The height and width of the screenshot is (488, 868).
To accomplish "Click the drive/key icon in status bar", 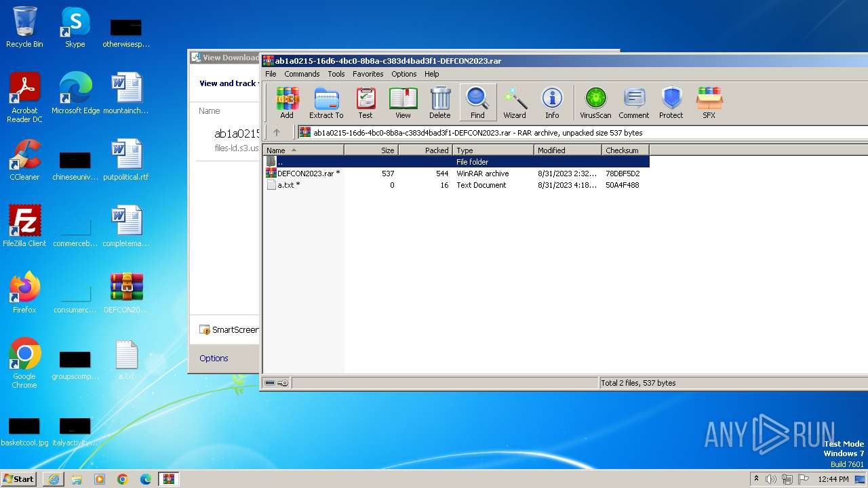I will tap(277, 383).
